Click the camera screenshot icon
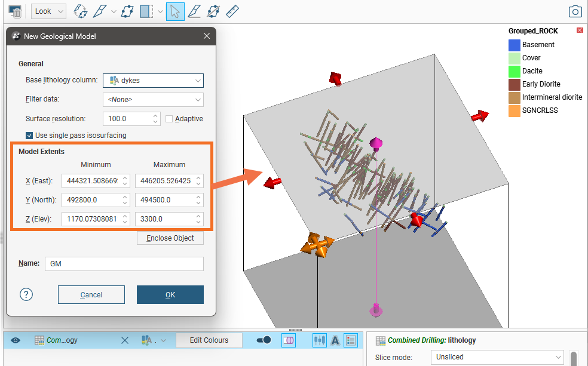The height and width of the screenshot is (366, 588). coord(575,11)
